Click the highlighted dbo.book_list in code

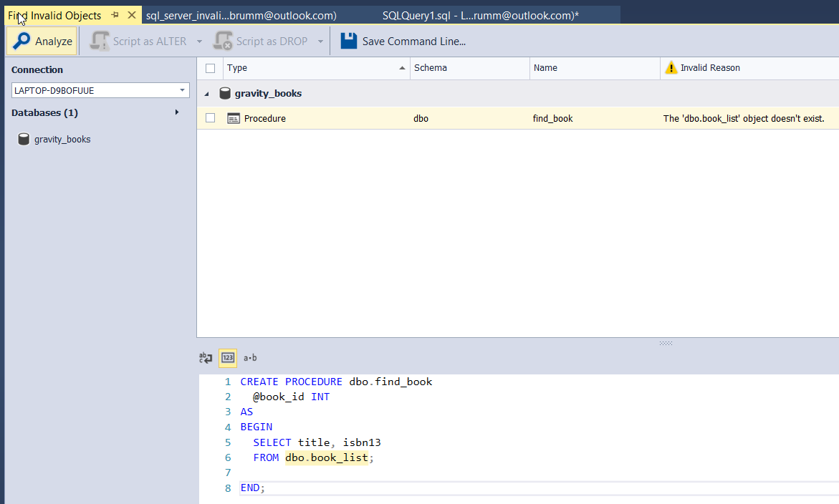pos(326,457)
